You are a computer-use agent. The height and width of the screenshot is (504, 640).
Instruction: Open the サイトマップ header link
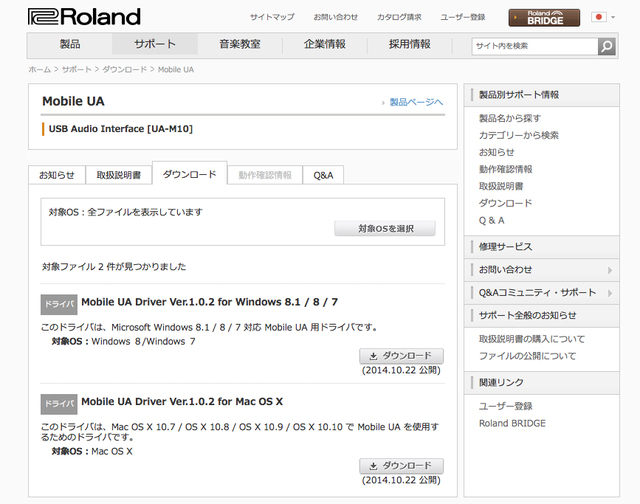[272, 17]
